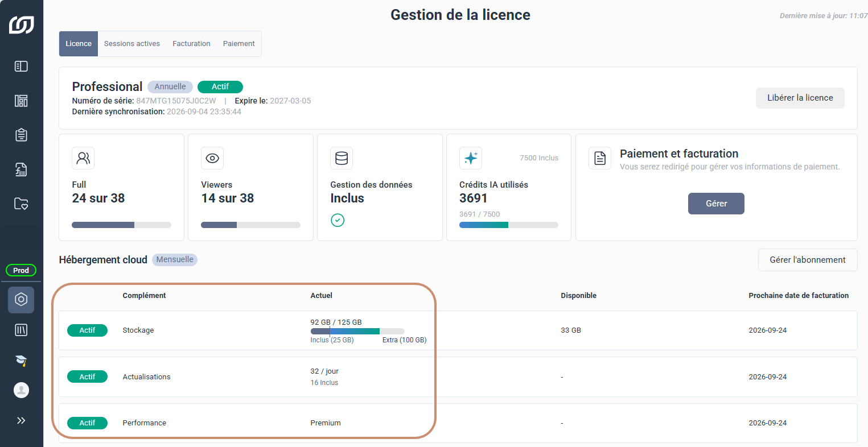This screenshot has width=868, height=447.
Task: Click the app logo in sidebar
Action: (21, 24)
